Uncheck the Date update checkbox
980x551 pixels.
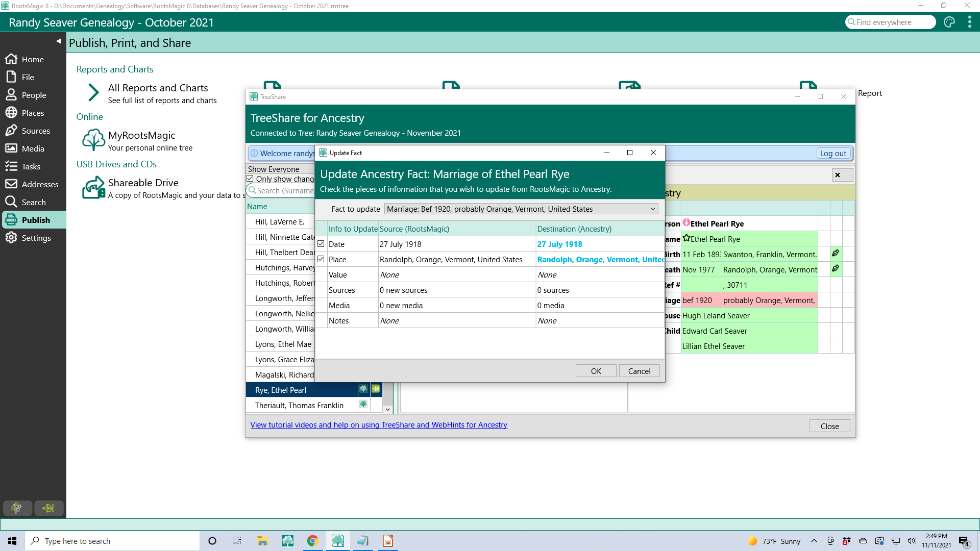[x=321, y=244]
